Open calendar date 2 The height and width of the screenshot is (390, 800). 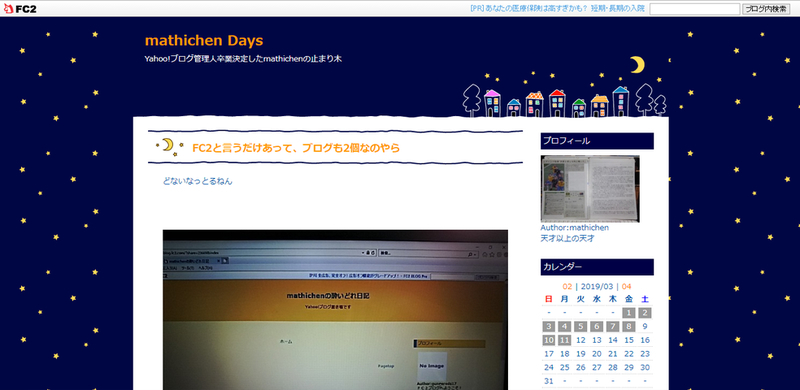(x=645, y=312)
